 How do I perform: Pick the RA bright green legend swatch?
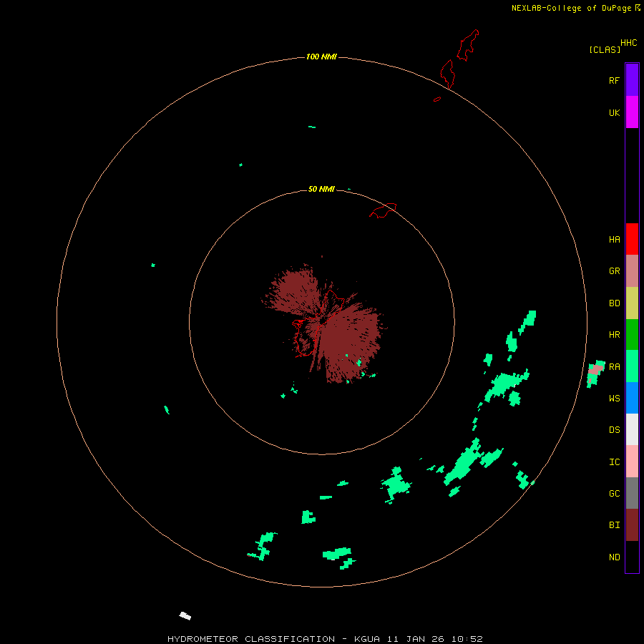click(632, 366)
